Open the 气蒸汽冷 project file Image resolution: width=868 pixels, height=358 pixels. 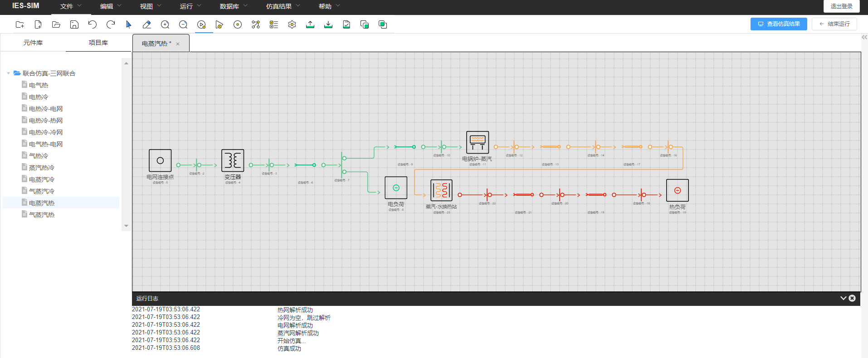[x=42, y=191]
